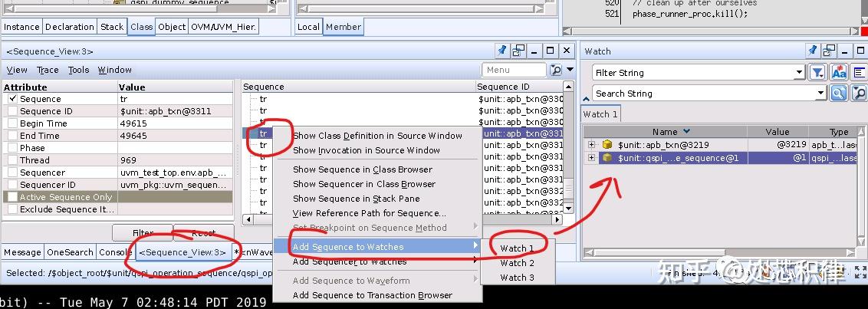Switch to the Member tab

344,27
